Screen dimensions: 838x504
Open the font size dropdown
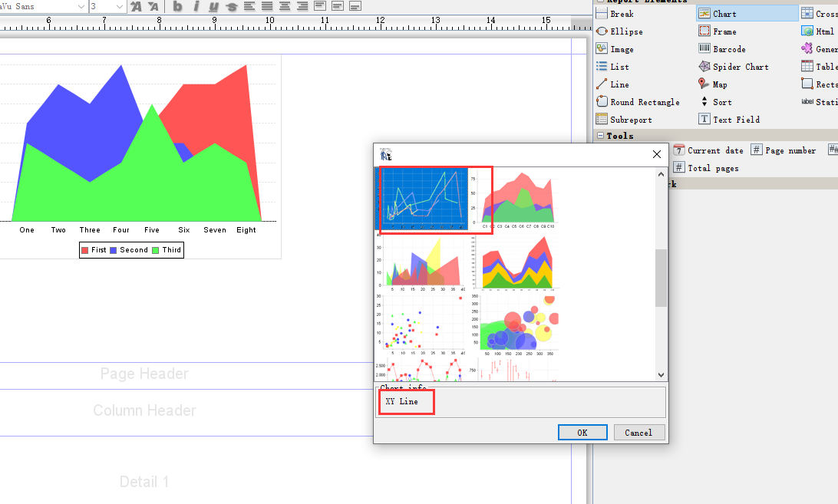coord(120,6)
